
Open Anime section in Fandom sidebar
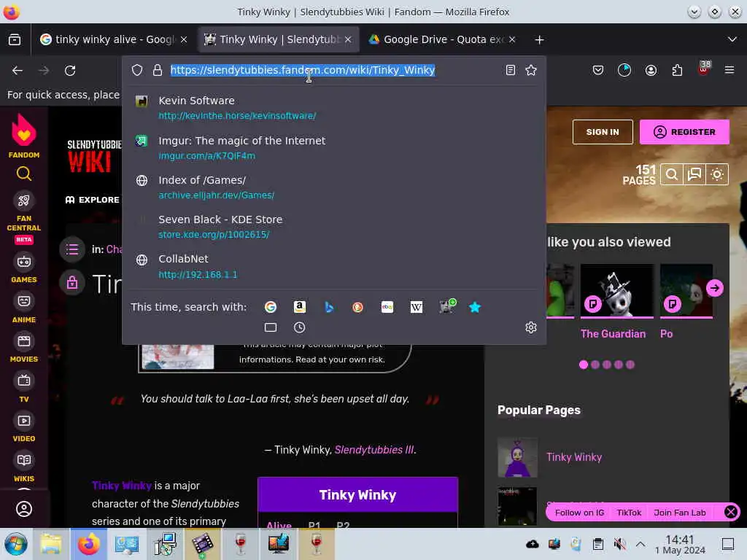coord(24,308)
